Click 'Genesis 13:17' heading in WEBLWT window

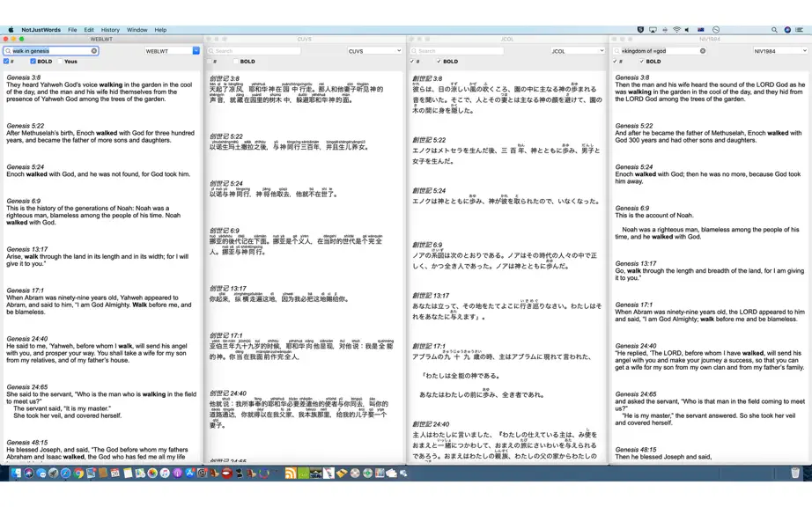point(27,249)
